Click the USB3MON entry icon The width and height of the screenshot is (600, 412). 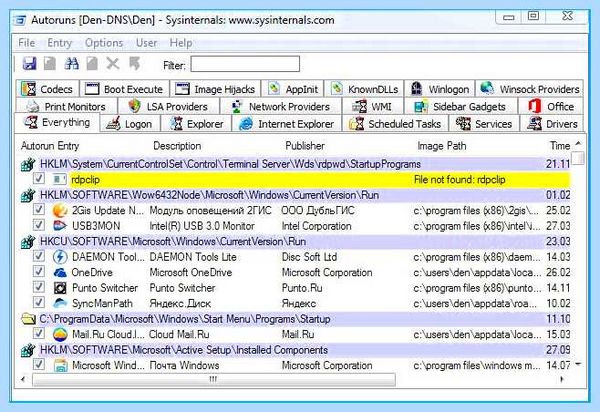(x=60, y=226)
